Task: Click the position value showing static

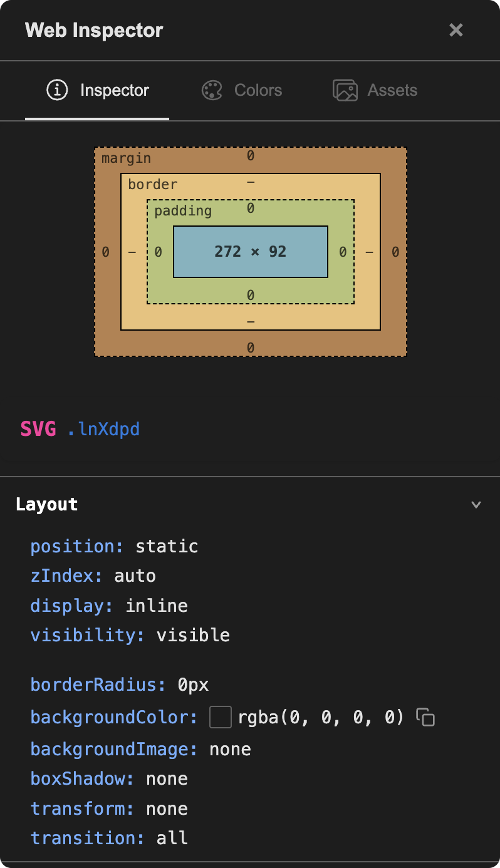Action: point(167,546)
